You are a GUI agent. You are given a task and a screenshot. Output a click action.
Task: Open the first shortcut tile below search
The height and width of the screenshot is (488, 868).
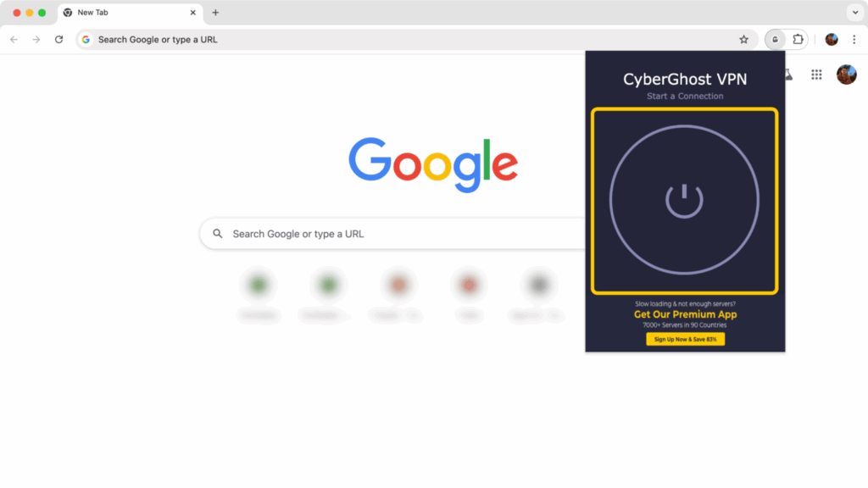(259, 294)
